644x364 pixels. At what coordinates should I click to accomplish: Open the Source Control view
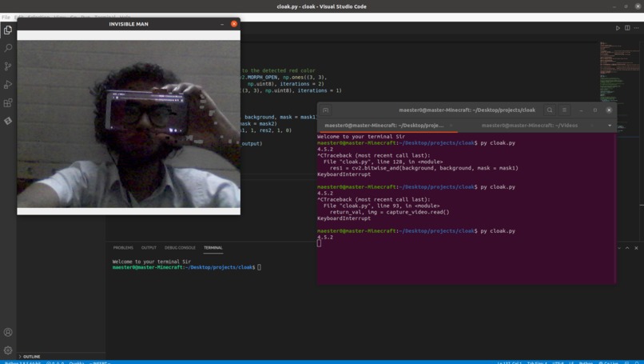point(8,66)
